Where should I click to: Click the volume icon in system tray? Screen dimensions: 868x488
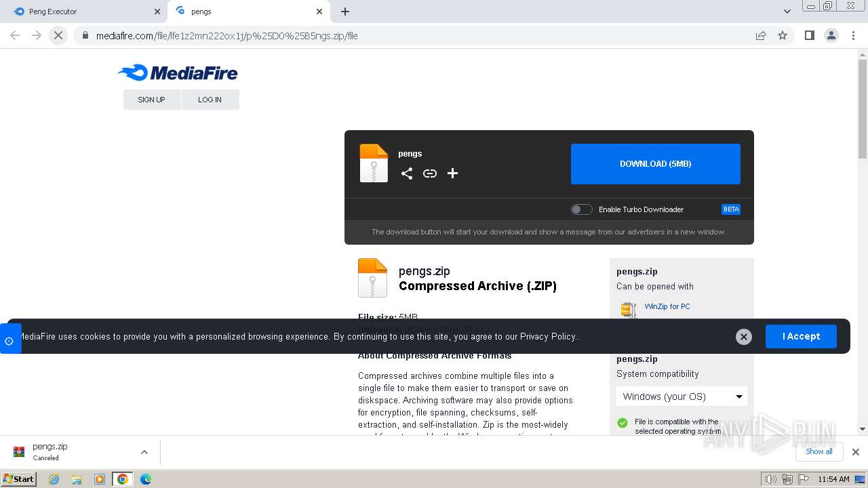click(x=770, y=479)
